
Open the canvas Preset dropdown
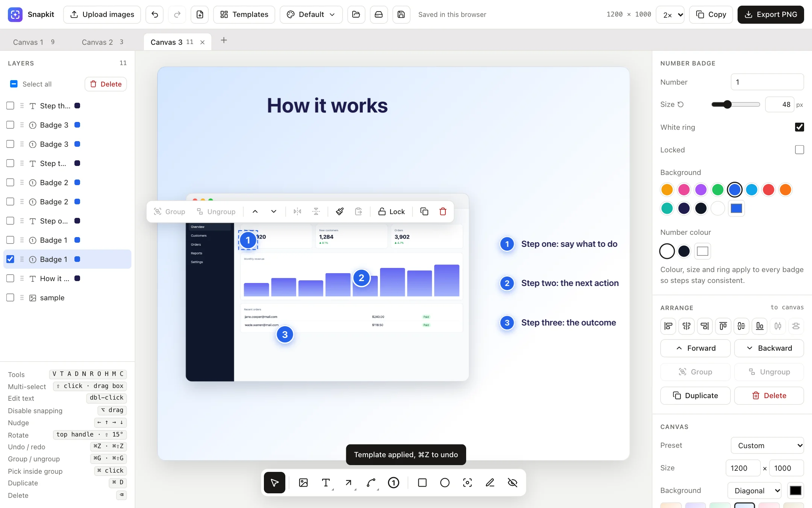pos(767,446)
